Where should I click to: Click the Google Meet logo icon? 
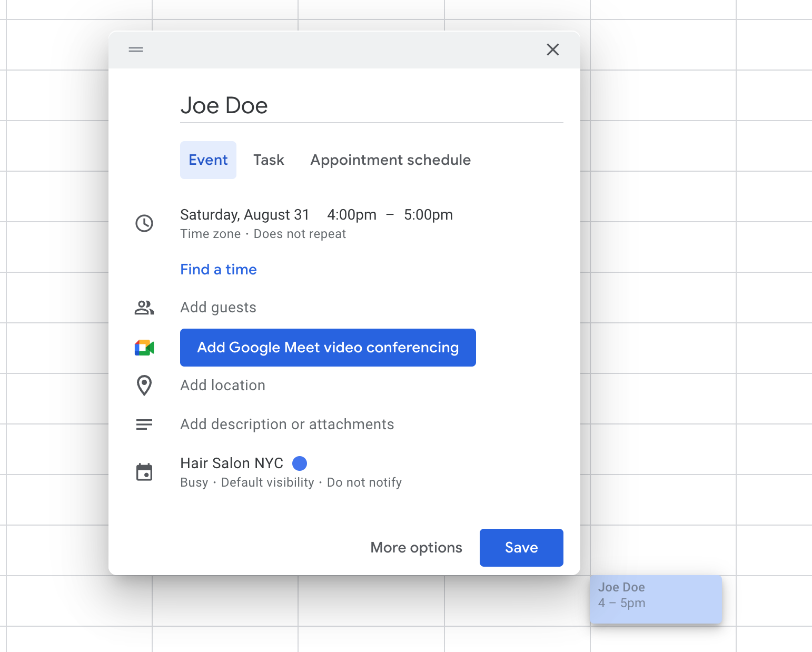click(144, 347)
